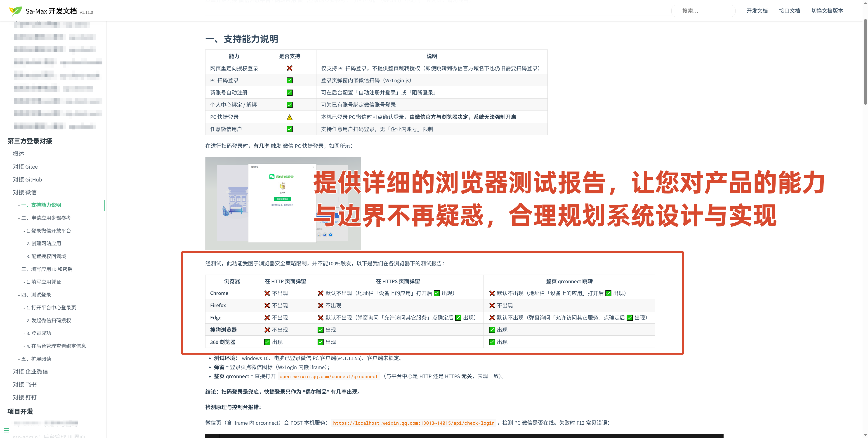Image resolution: width=868 pixels, height=438 pixels.
Task: Jump to 4. 在后台管理查看绑定信息
Action: (x=56, y=346)
